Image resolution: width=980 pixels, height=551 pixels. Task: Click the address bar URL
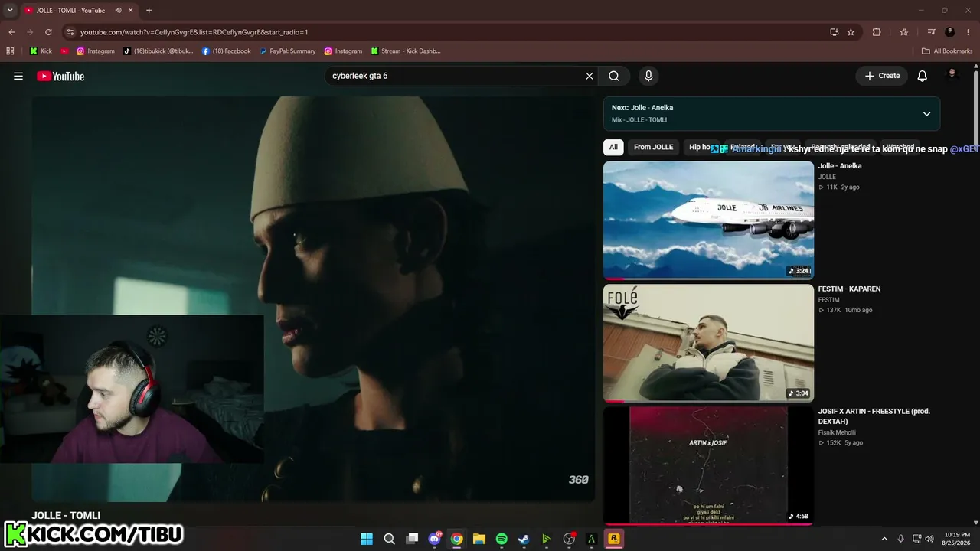194,32
